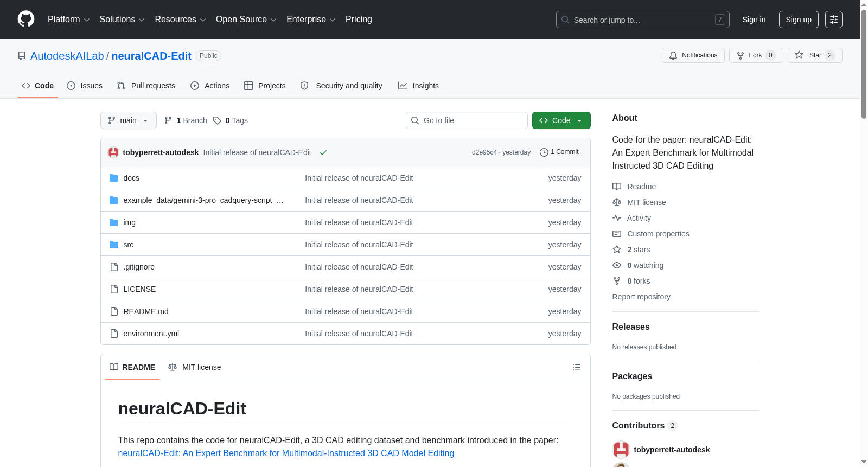The image size is (868, 467).
Task: Click the pulse icon beside Activity
Action: (617, 218)
